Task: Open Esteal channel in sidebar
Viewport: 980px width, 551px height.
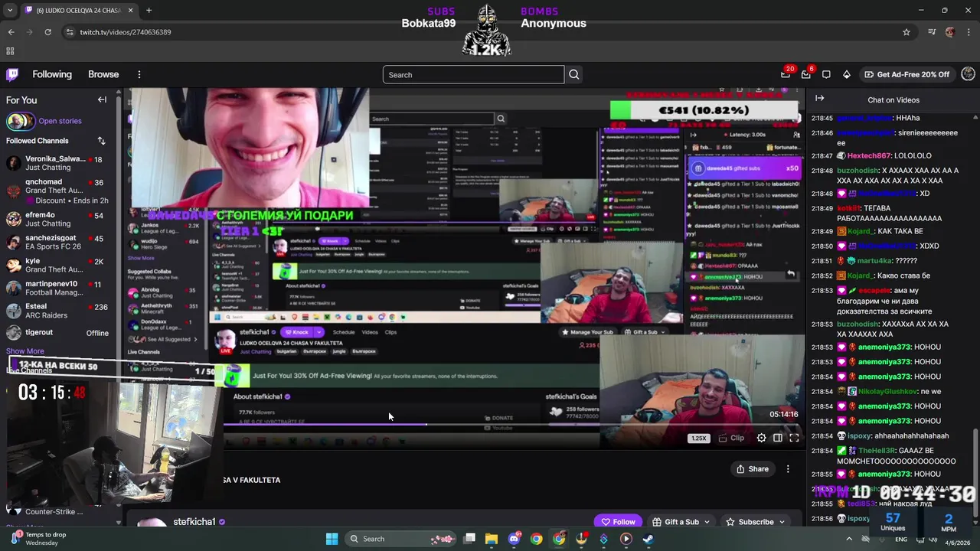Action: coord(60,311)
